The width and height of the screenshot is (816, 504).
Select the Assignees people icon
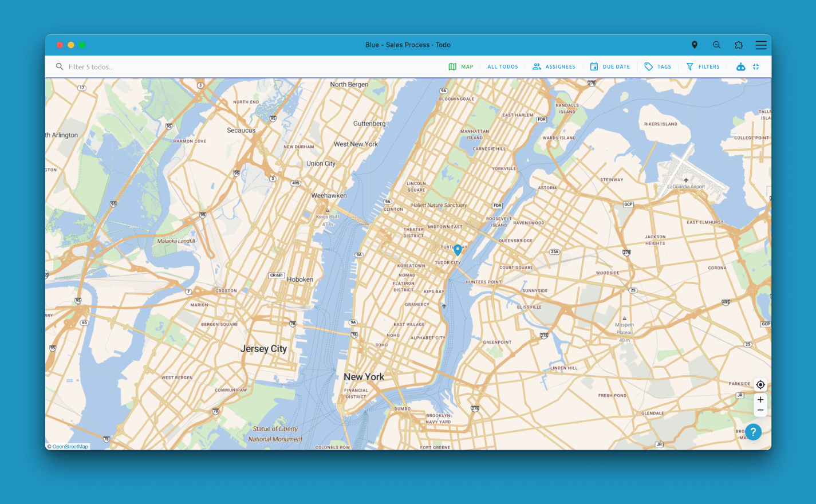(536, 66)
